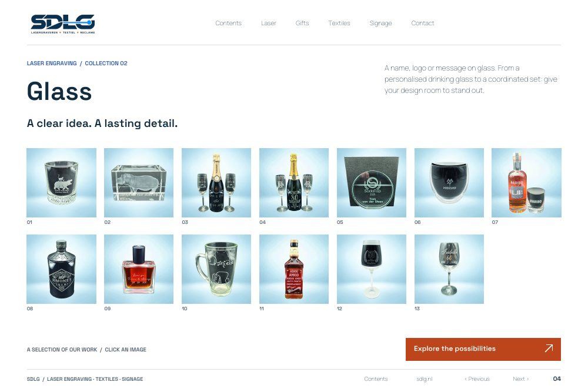View image 04 champagne with 80 engraving
The height and width of the screenshot is (392, 588).
coord(294,183)
